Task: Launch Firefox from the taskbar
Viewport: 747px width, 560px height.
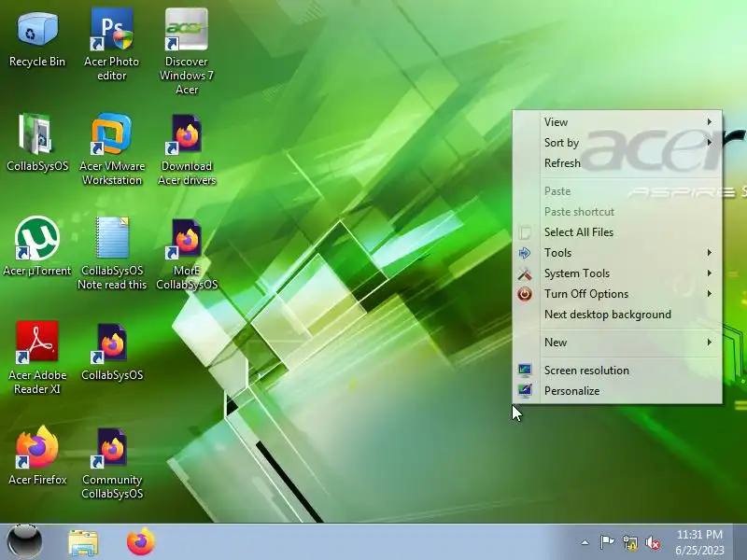Action: coord(141,542)
